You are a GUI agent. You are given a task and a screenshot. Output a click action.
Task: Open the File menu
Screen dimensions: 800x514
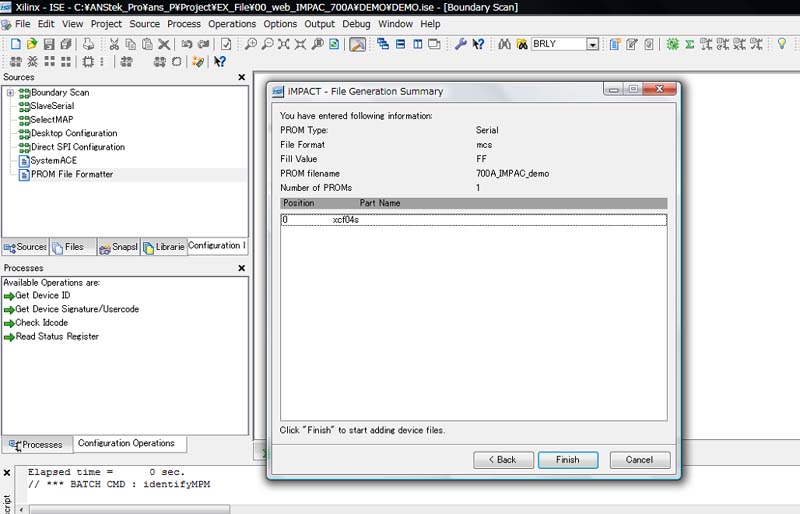tap(22, 24)
